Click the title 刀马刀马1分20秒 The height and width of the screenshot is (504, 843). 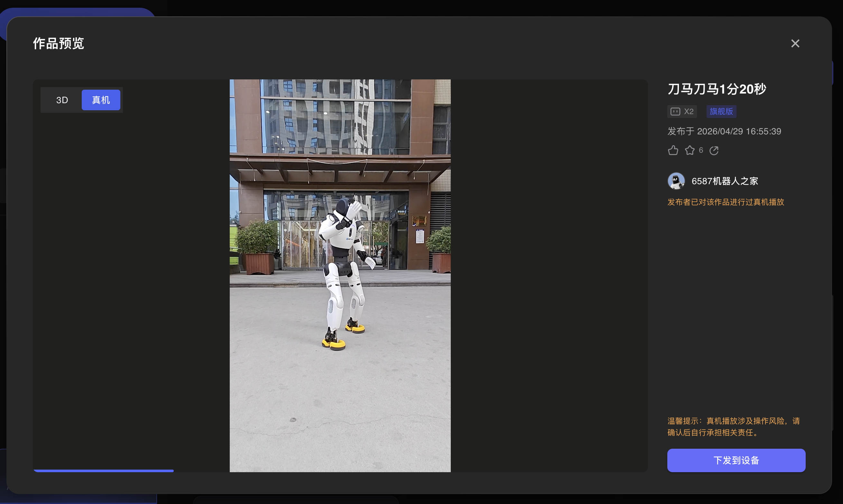(717, 89)
